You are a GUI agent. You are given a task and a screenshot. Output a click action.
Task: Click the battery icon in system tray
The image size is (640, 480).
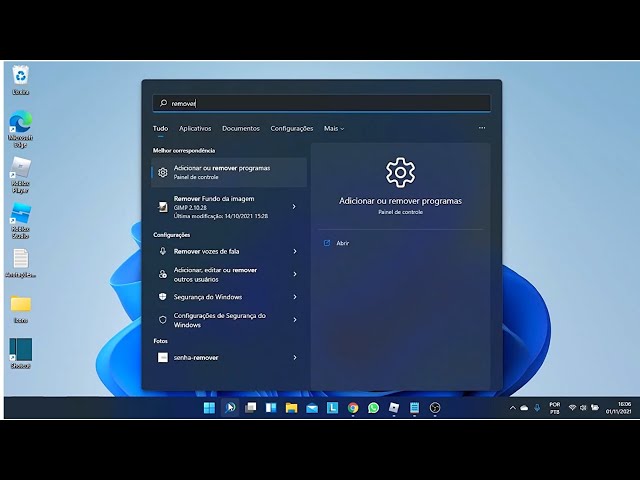point(595,408)
